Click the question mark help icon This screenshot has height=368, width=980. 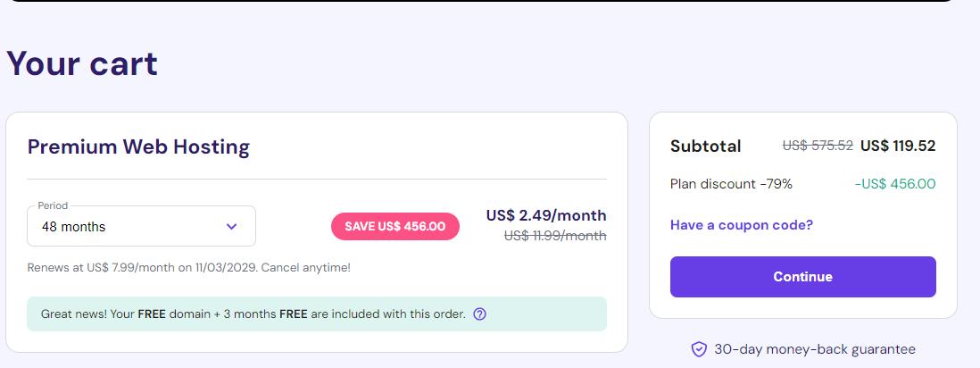tap(479, 314)
